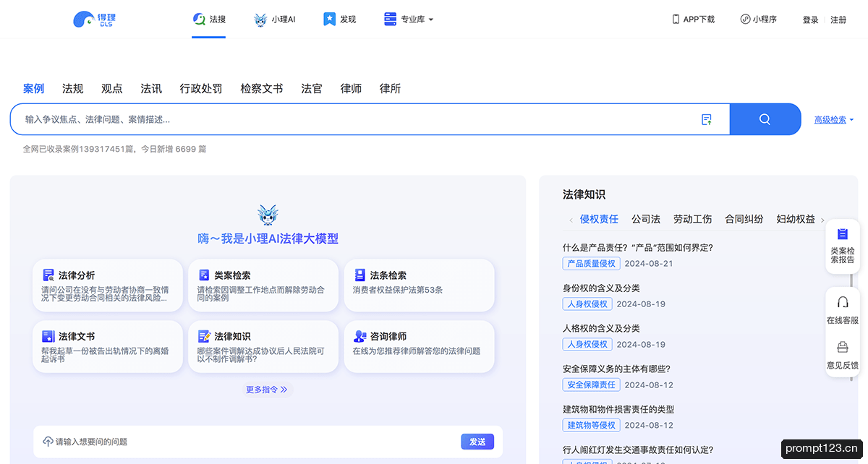The height and width of the screenshot is (464, 868).
Task: Go to the 发现 section
Action: (x=339, y=20)
